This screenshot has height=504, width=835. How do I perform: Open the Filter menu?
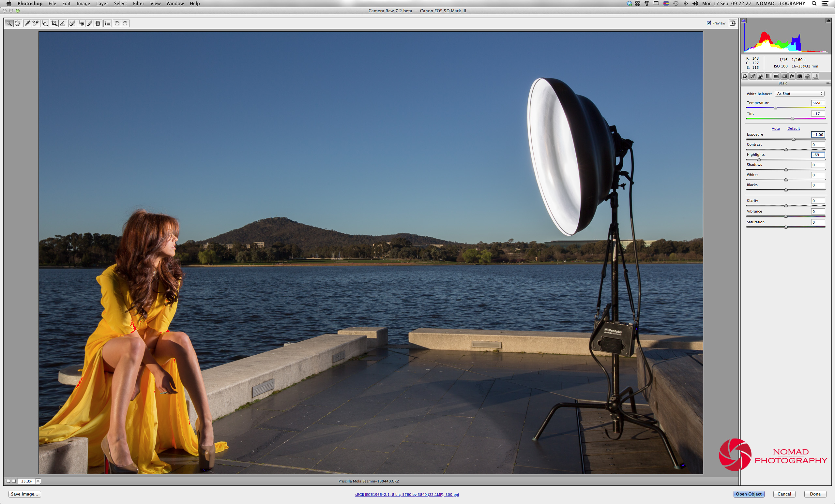(x=138, y=3)
